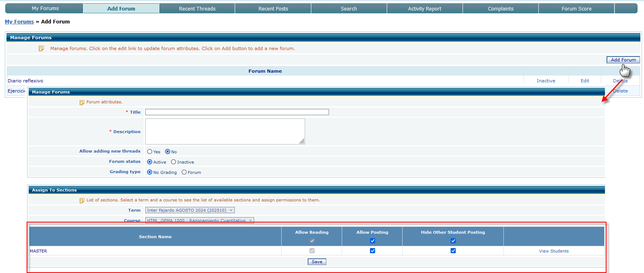Toggle the Allow Posting header checkbox
Viewport: 644px width, 273px height.
point(372,241)
